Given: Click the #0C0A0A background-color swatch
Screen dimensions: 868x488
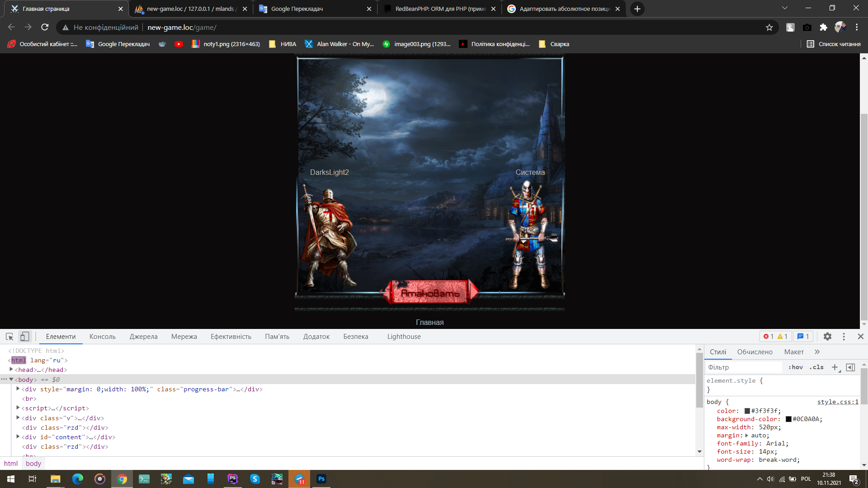Looking at the screenshot, I should pyautogui.click(x=788, y=419).
